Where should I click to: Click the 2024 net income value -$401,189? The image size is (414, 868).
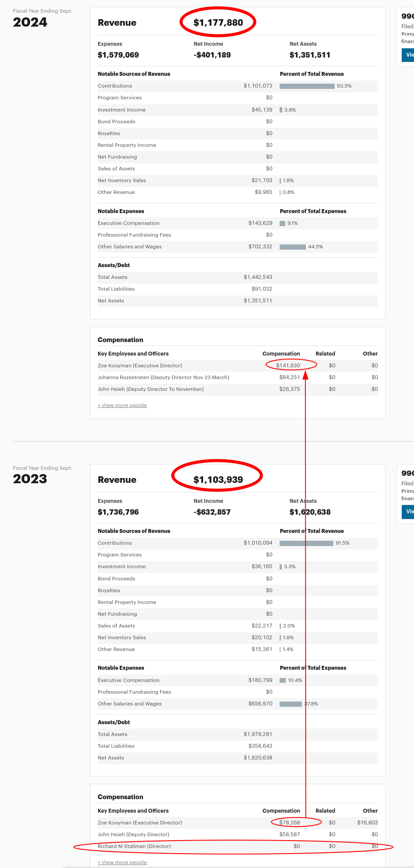click(212, 55)
